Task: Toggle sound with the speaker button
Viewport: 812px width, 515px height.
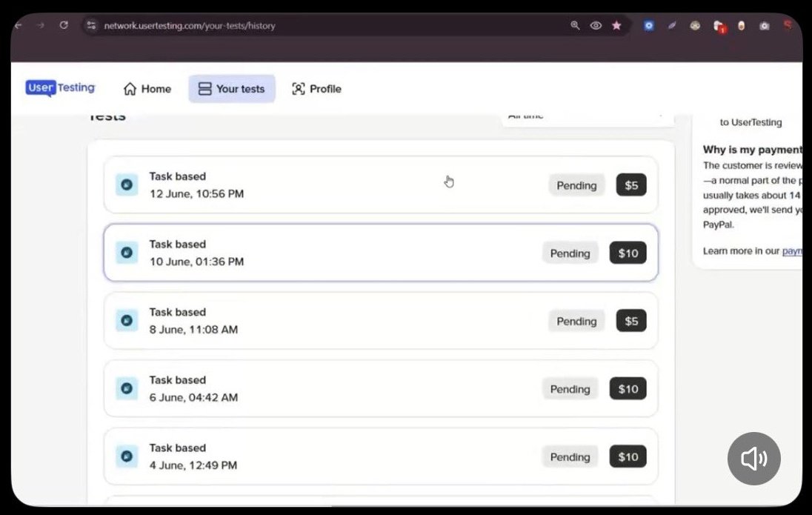Action: click(754, 459)
